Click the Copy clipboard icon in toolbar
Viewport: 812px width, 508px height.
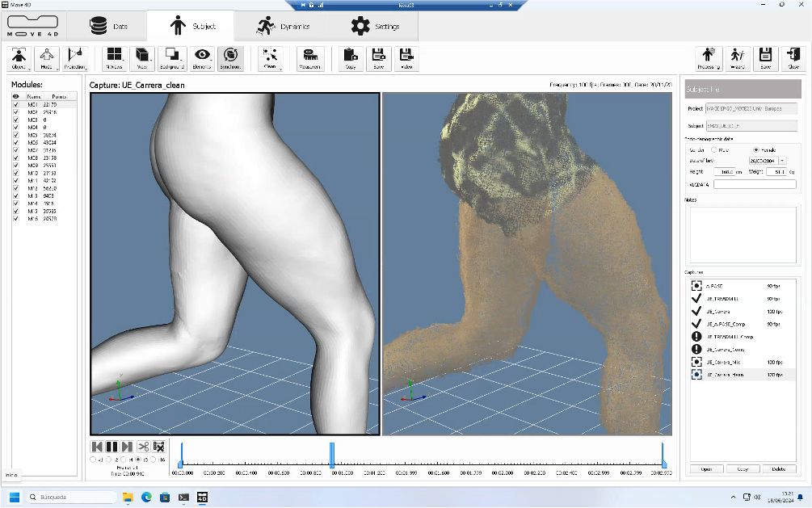(350, 58)
